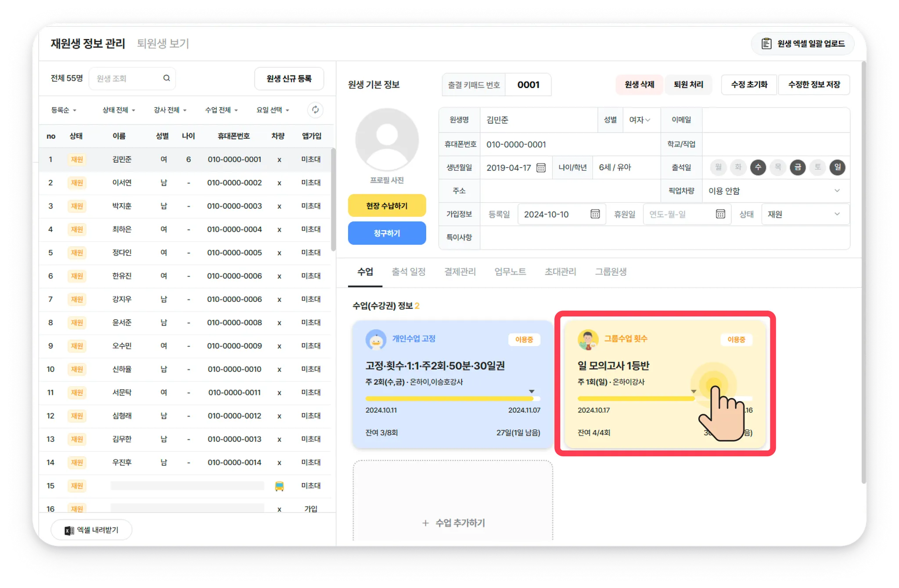Switch to the 결제관리 tab
The height and width of the screenshot is (588, 899).
tap(460, 272)
